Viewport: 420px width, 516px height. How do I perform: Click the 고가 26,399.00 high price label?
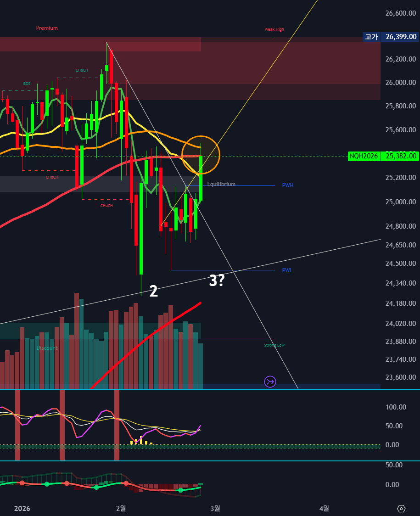tap(391, 37)
